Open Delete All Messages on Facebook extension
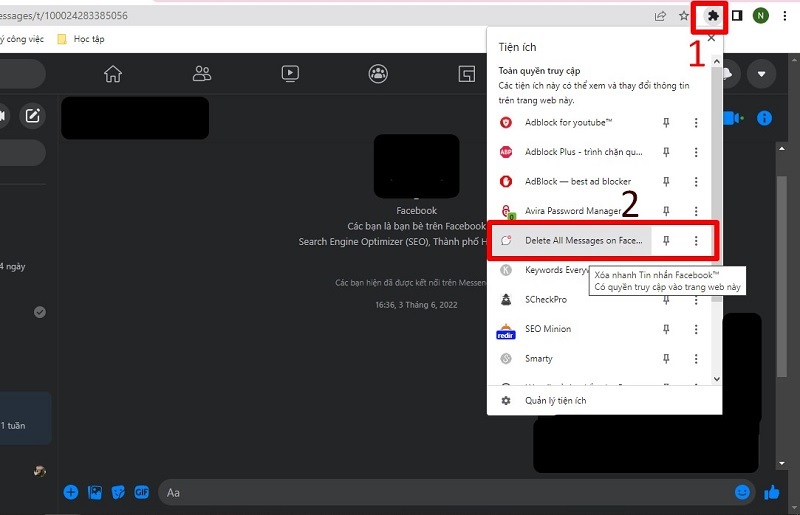The height and width of the screenshot is (515, 800). (570, 240)
